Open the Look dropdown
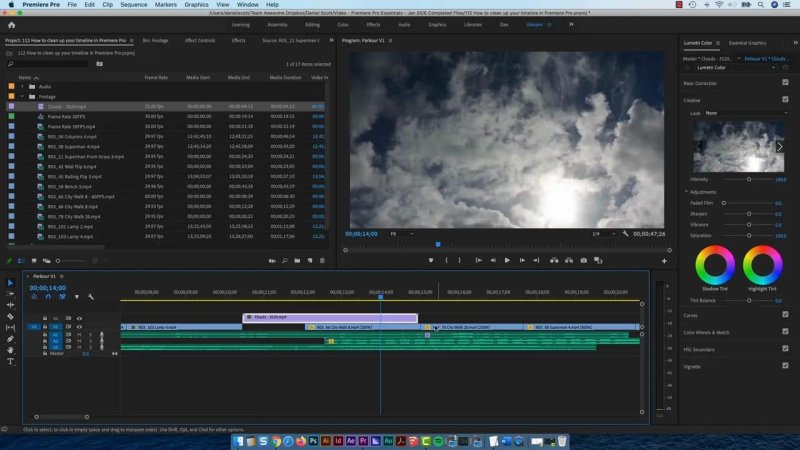 746,113
